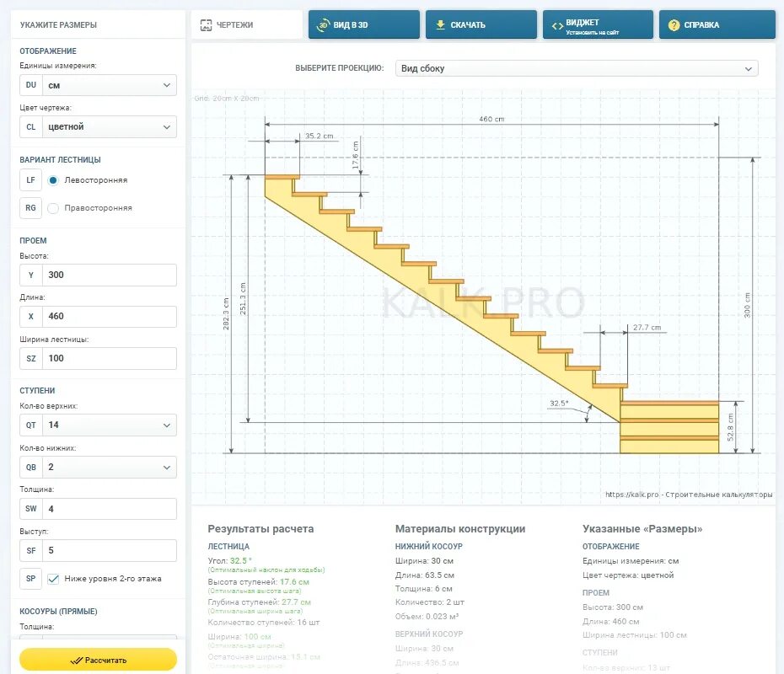Click the drawings frame icon
The height and width of the screenshot is (674, 784).
point(206,25)
